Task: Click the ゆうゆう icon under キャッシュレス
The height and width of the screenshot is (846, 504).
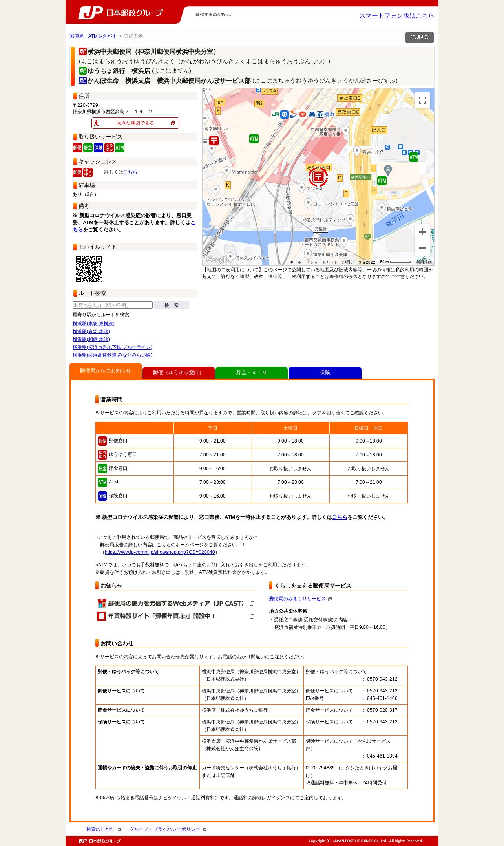Action: pyautogui.click(x=88, y=172)
